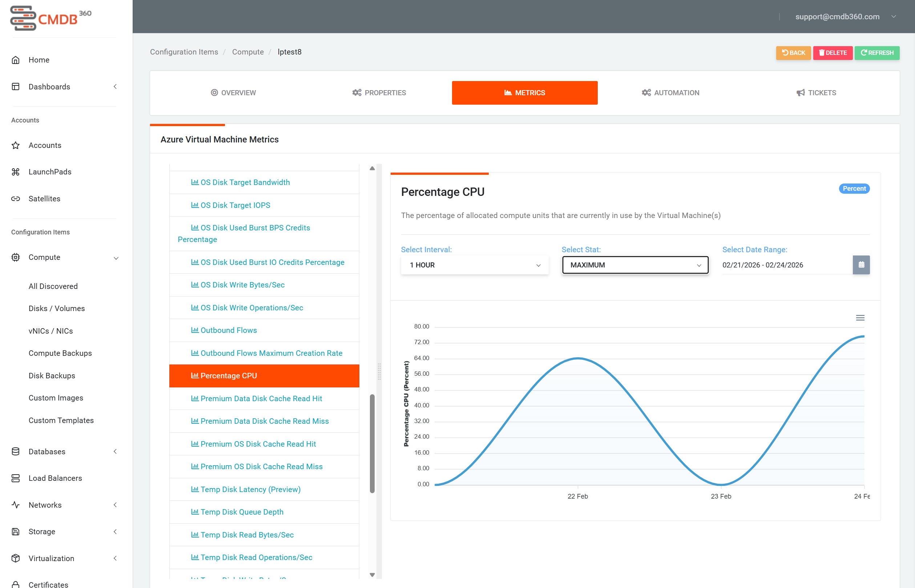The image size is (915, 588).
Task: Select the OS Disk Target IOPS metric
Action: 264,205
